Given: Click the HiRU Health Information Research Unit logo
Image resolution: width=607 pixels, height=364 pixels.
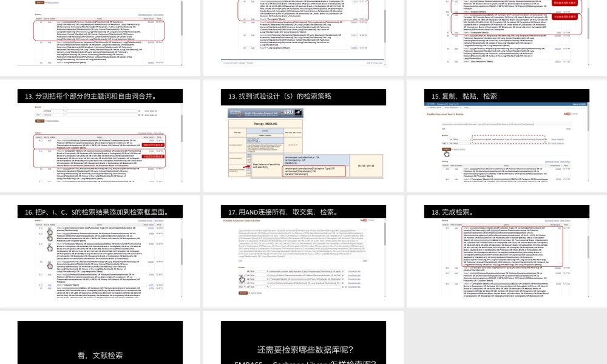Looking at the screenshot, I should [x=288, y=113].
